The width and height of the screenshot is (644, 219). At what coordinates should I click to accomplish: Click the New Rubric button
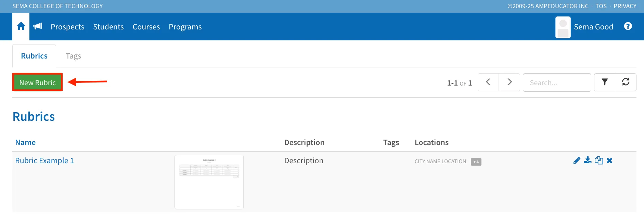tap(38, 82)
